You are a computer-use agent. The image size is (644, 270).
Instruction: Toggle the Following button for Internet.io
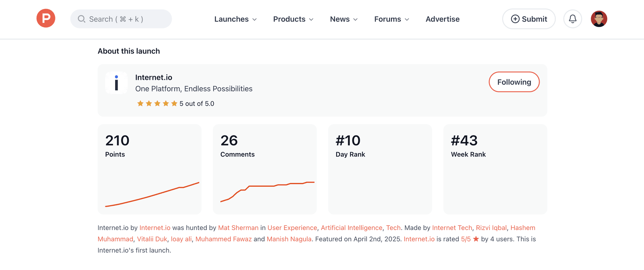[514, 82]
